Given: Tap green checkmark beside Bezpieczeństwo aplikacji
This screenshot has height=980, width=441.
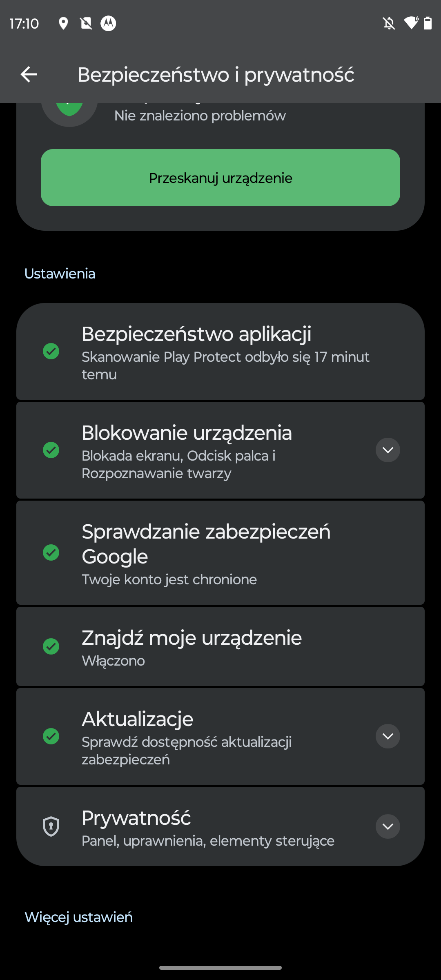Looking at the screenshot, I should tap(51, 351).
